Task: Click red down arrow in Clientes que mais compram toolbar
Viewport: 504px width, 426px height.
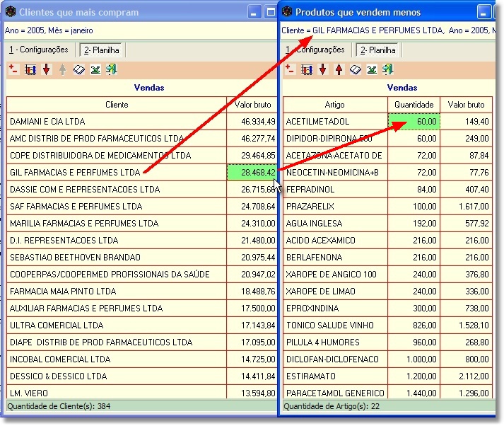Action: [x=47, y=69]
